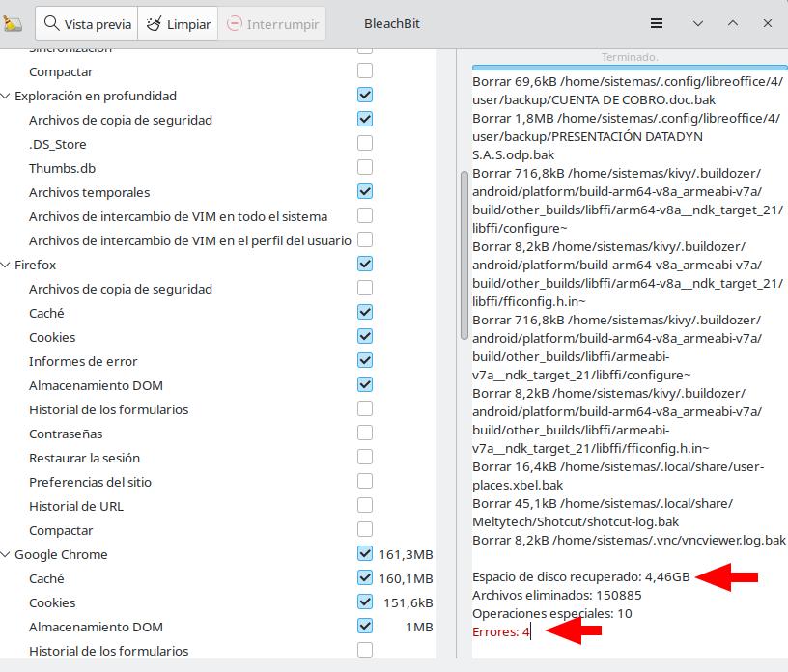
Task: Select the Firefox tree label
Action: click(x=35, y=265)
